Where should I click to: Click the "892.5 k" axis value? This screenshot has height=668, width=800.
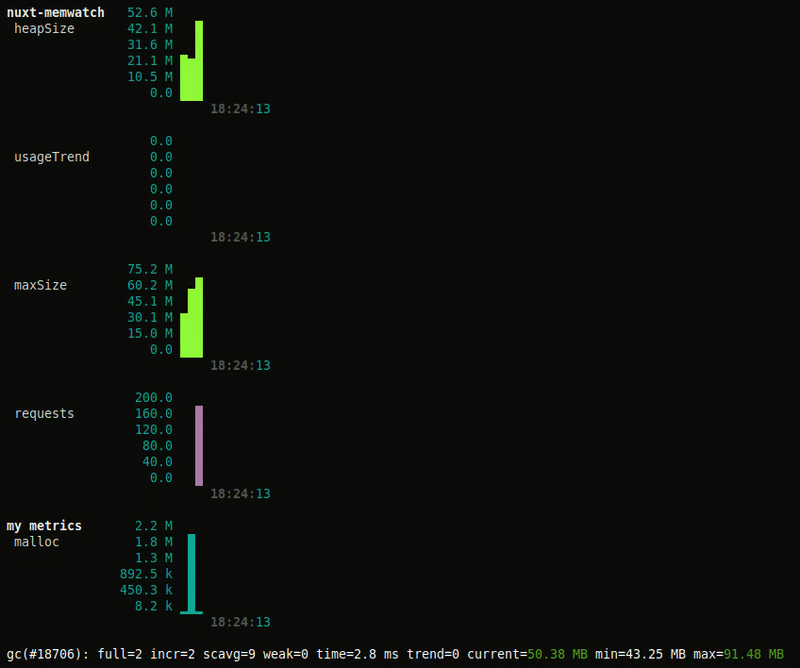[146, 574]
